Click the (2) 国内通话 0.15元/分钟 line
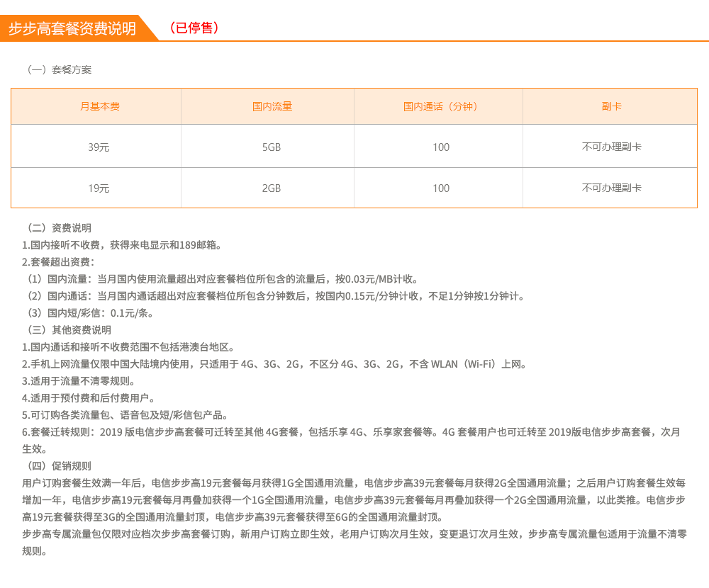The width and height of the screenshot is (709, 588). pyautogui.click(x=276, y=296)
